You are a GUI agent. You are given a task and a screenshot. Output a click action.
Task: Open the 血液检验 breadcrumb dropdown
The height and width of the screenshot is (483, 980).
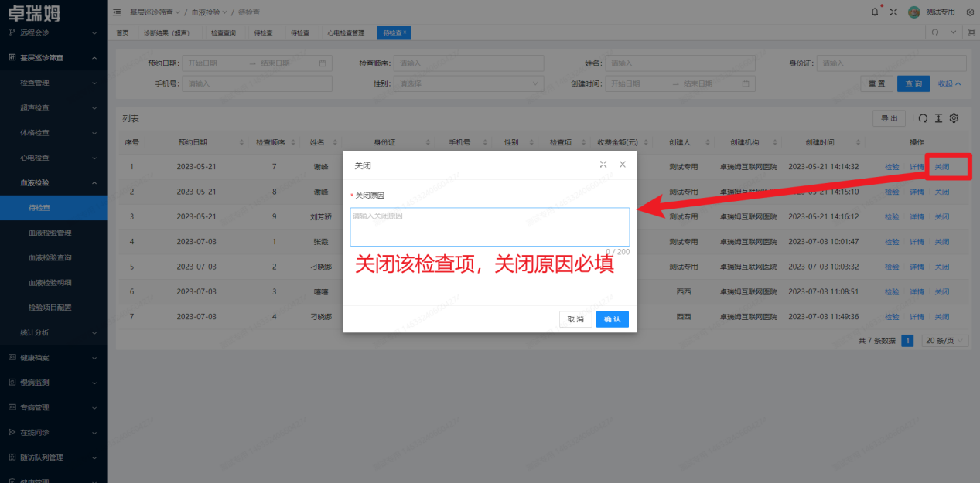click(209, 12)
